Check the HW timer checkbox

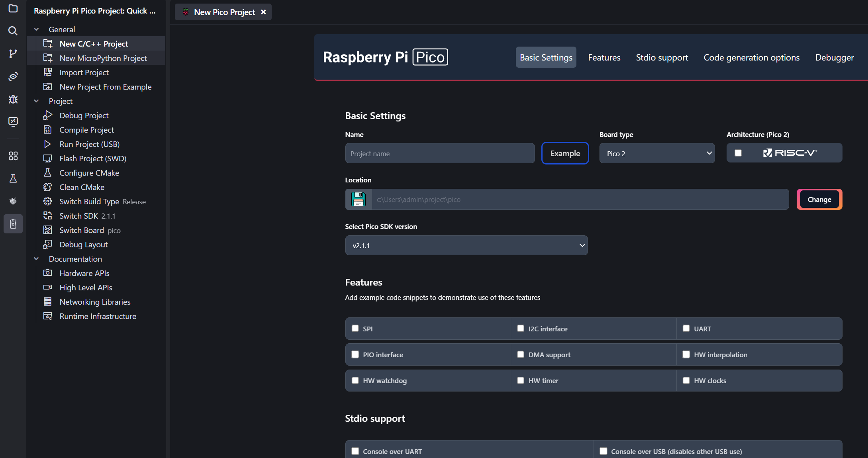(521, 380)
